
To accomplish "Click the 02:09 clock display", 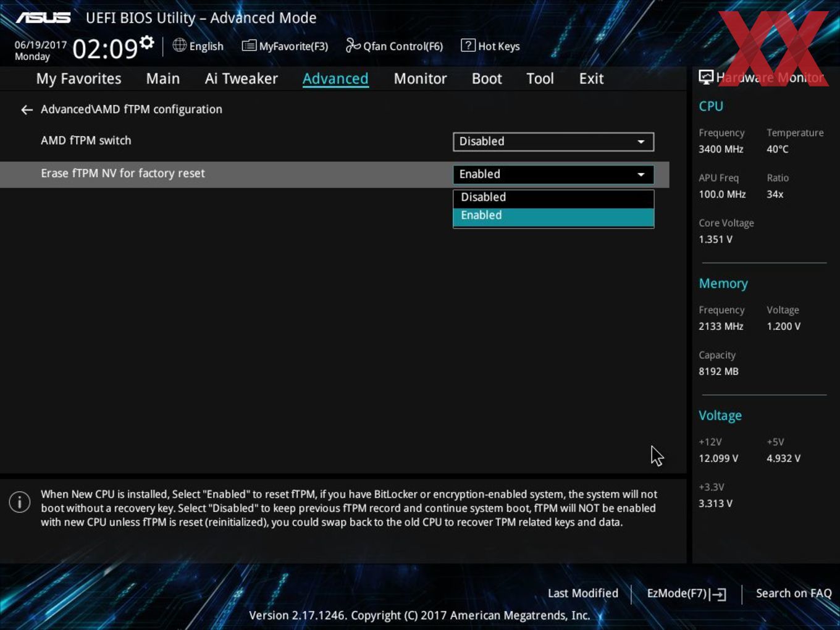I will [x=104, y=49].
